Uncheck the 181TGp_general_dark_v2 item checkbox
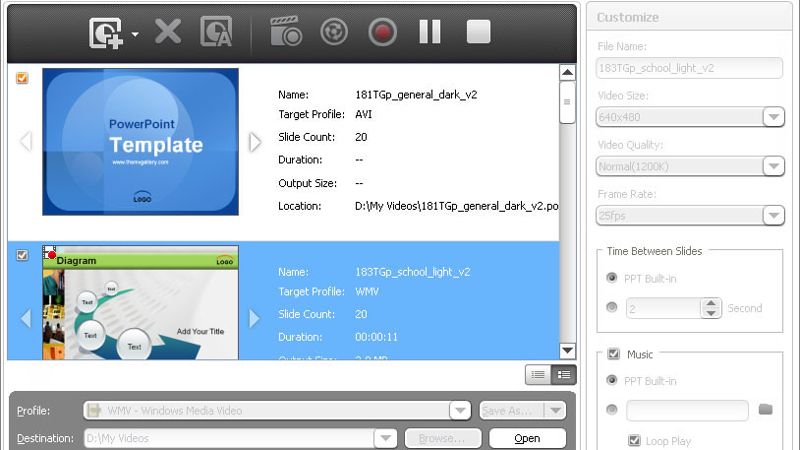This screenshot has height=450, width=800. click(22, 78)
